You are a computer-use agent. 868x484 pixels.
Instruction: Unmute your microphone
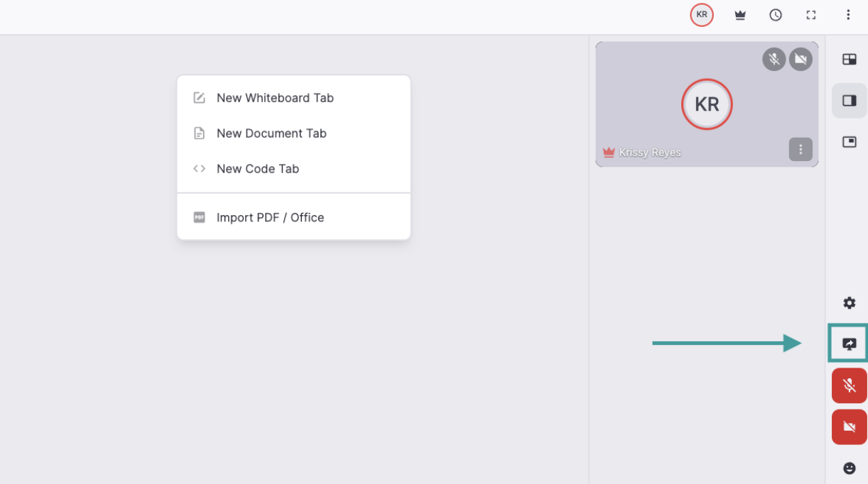[849, 385]
